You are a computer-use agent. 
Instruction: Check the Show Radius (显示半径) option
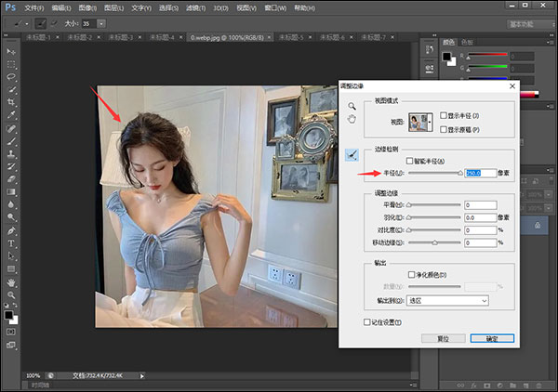point(444,114)
